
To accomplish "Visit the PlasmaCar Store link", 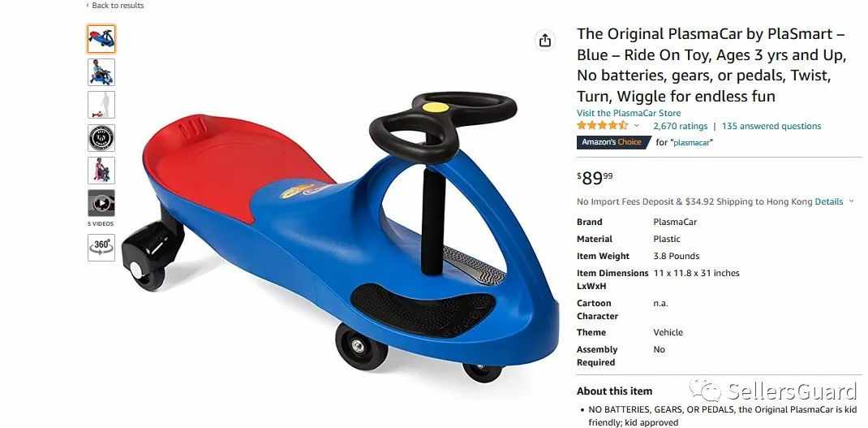I will [x=629, y=113].
